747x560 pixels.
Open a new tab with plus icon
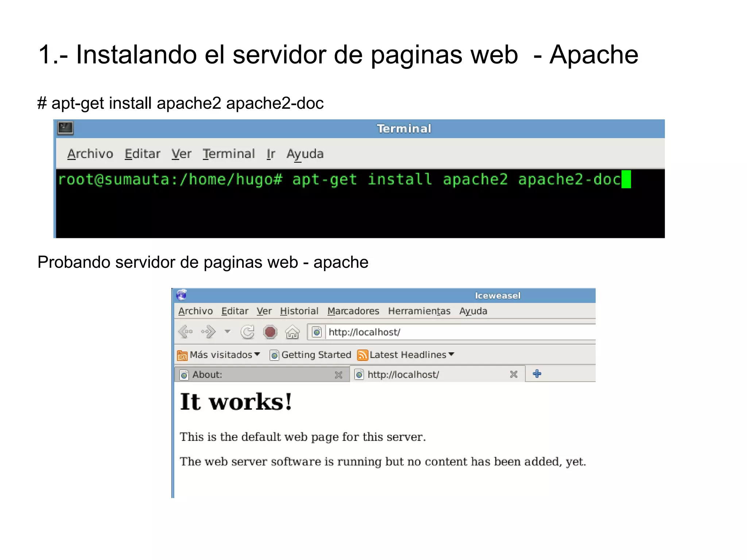(x=537, y=374)
